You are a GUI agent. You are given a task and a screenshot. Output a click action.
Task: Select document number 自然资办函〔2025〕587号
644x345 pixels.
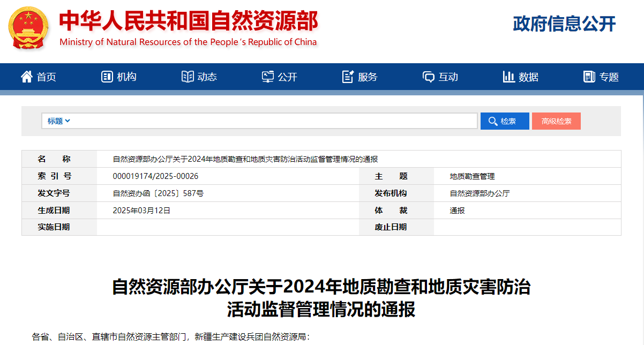tap(158, 193)
